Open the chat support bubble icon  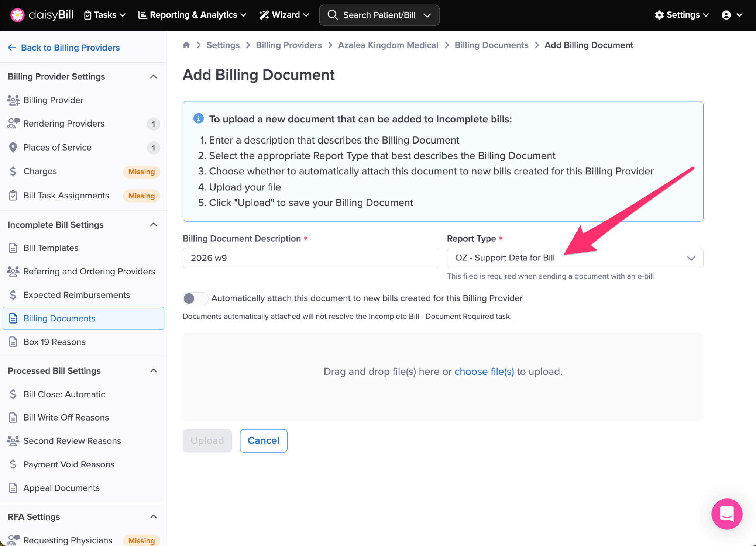pyautogui.click(x=726, y=514)
